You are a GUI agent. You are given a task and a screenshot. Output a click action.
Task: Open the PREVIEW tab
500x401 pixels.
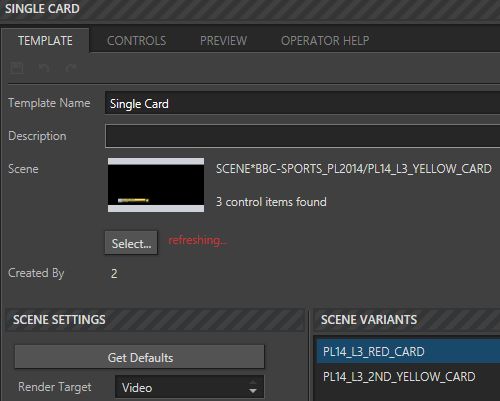coord(223,41)
